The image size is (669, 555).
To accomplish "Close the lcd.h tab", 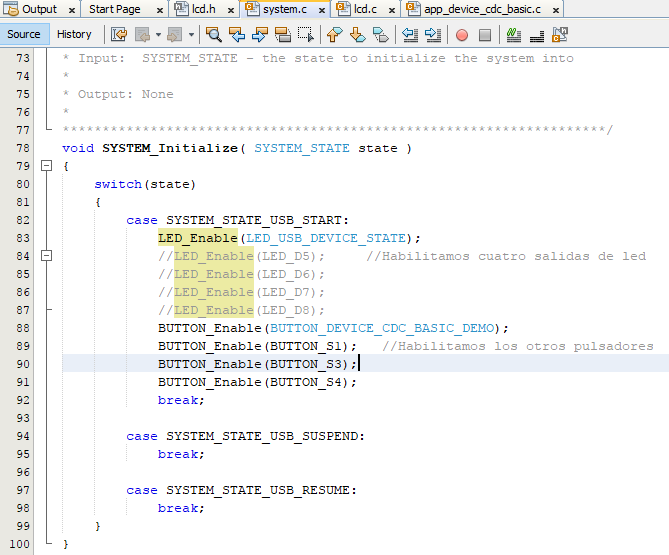I will tap(231, 10).
